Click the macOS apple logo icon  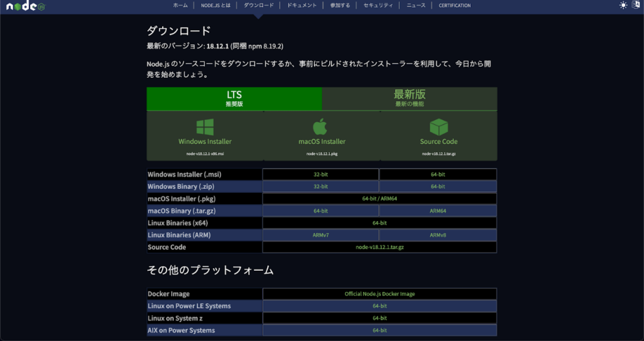coord(320,126)
